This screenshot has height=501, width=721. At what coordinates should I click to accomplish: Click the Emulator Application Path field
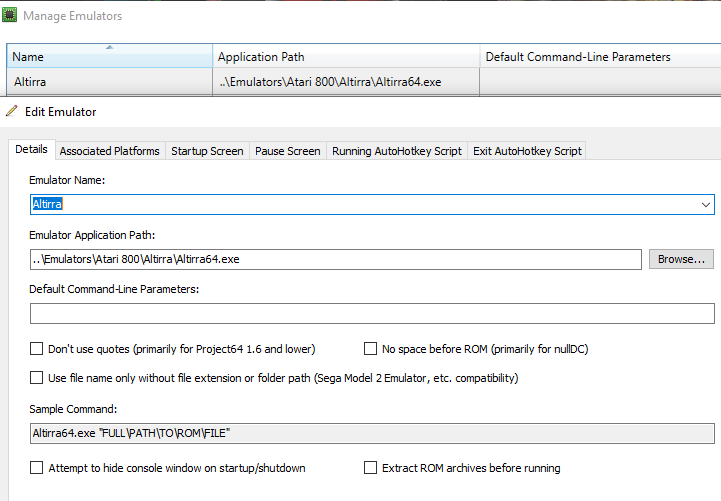[x=336, y=259]
